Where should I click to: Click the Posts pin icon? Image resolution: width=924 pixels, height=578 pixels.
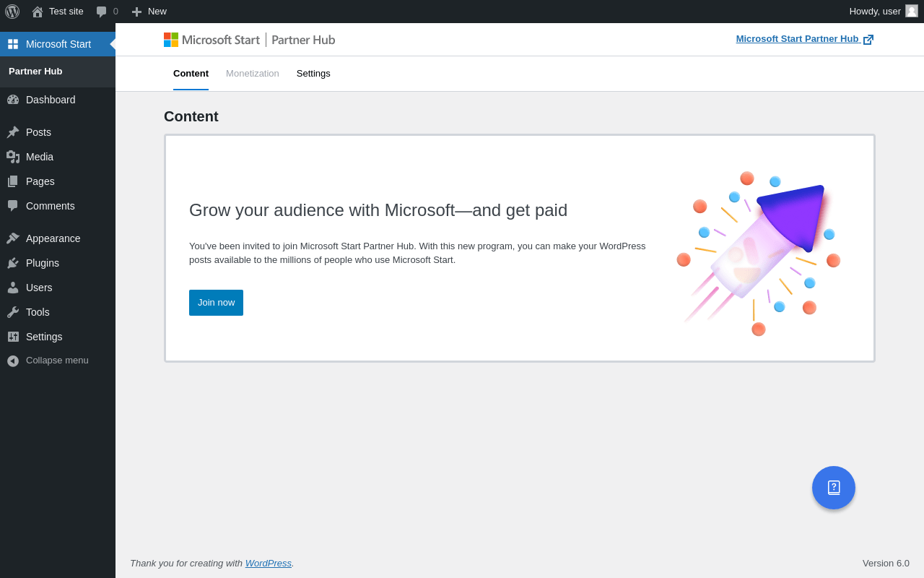(13, 132)
